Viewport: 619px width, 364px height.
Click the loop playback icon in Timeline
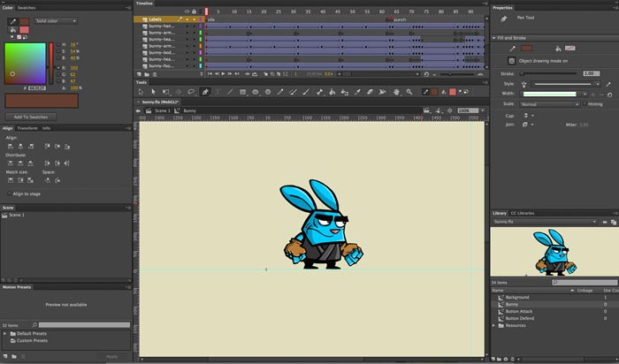click(x=255, y=73)
